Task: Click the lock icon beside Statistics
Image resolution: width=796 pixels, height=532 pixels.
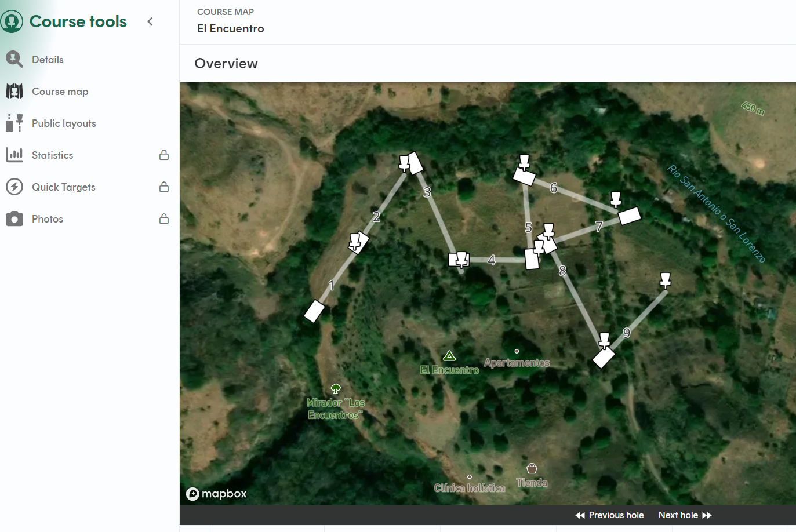Action: (x=164, y=155)
